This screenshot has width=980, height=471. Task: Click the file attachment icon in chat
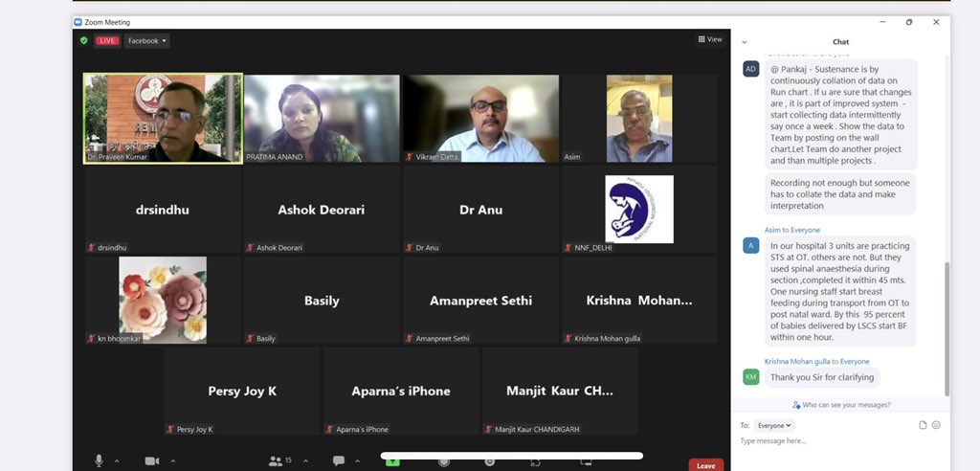click(x=923, y=425)
